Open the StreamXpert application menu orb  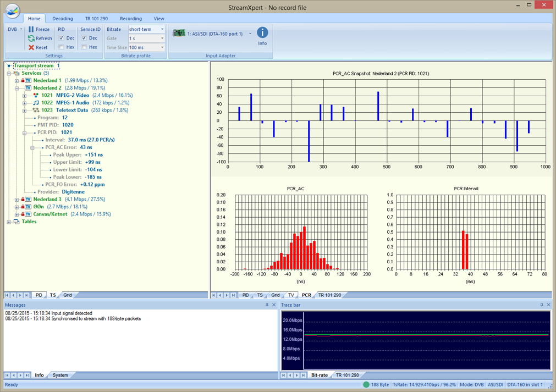tap(12, 10)
